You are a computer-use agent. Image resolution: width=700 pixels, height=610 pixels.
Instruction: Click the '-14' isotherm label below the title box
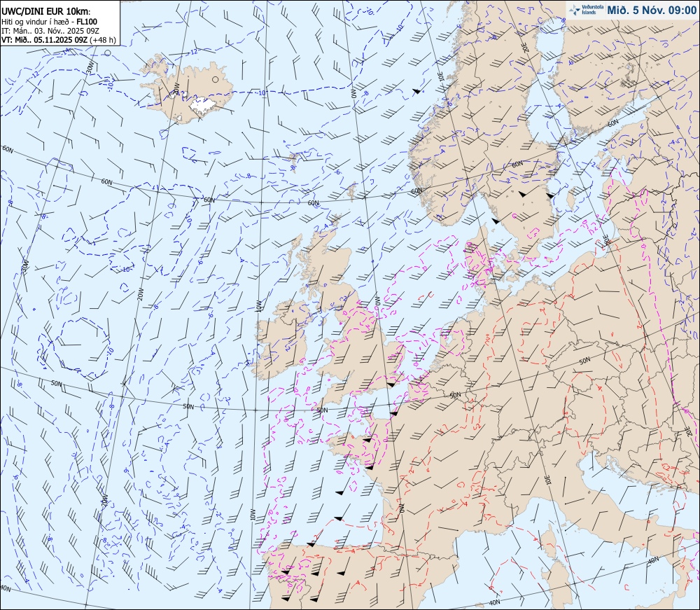point(65,50)
